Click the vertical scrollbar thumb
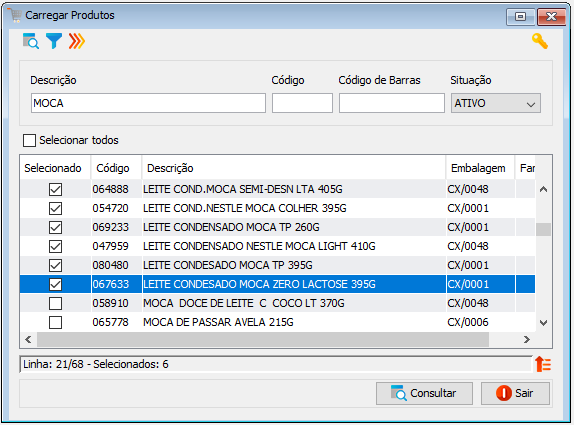 click(544, 230)
